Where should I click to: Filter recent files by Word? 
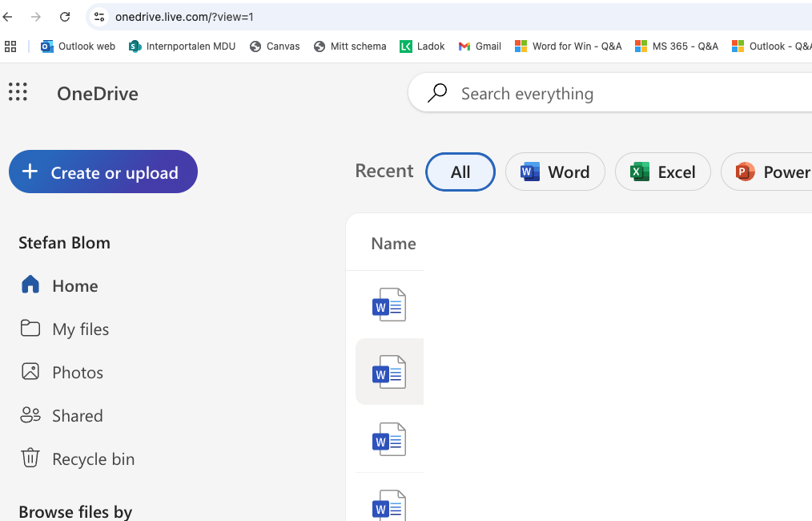(555, 172)
